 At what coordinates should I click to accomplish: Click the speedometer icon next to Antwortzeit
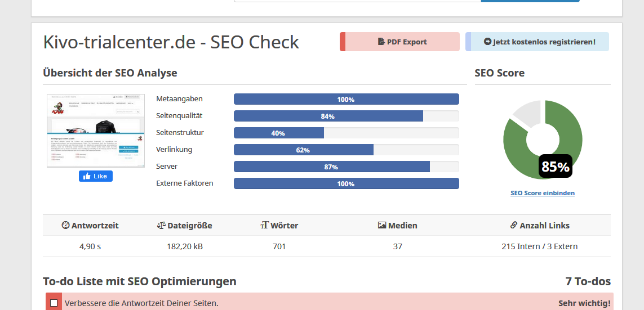[65, 225]
